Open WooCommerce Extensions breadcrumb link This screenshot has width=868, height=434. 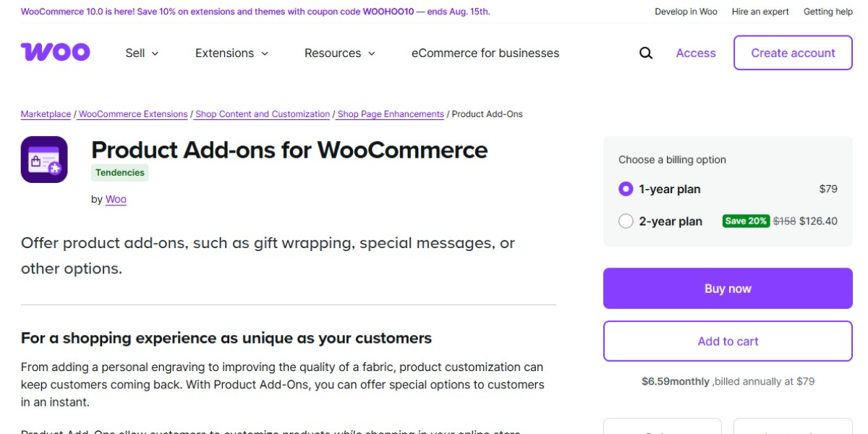133,114
